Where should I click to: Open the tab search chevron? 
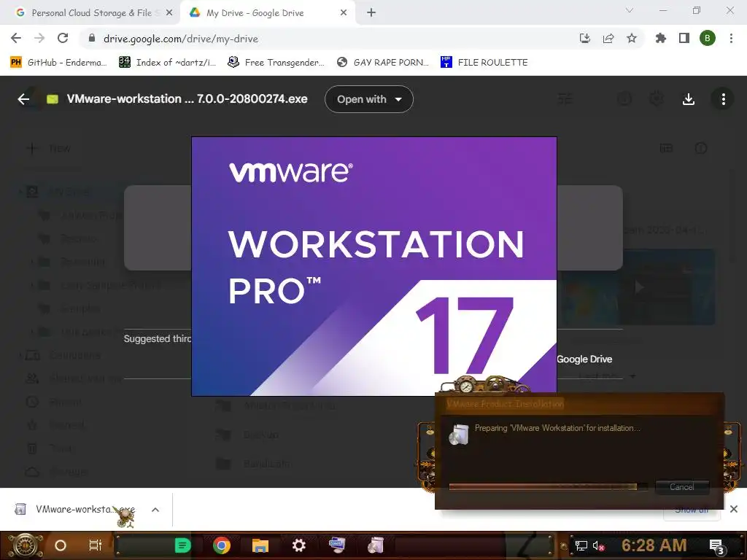coord(630,10)
